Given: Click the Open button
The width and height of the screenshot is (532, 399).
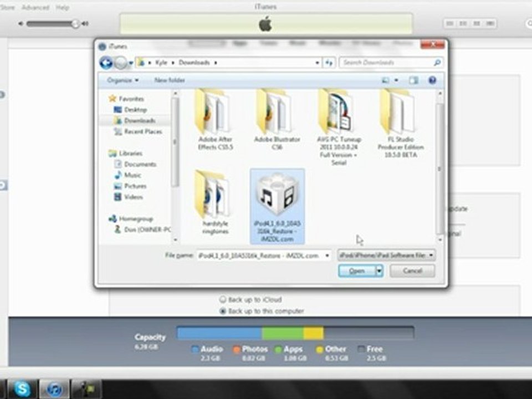Looking at the screenshot, I should tap(357, 271).
